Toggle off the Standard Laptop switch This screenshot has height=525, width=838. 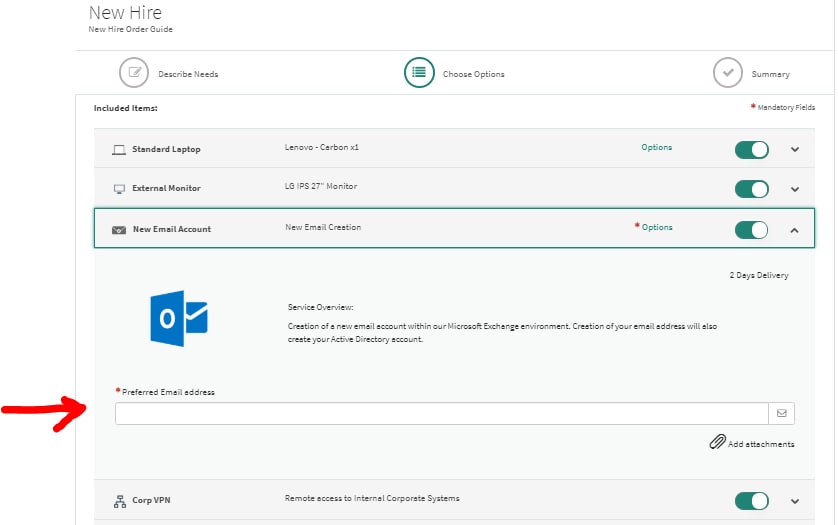point(751,149)
